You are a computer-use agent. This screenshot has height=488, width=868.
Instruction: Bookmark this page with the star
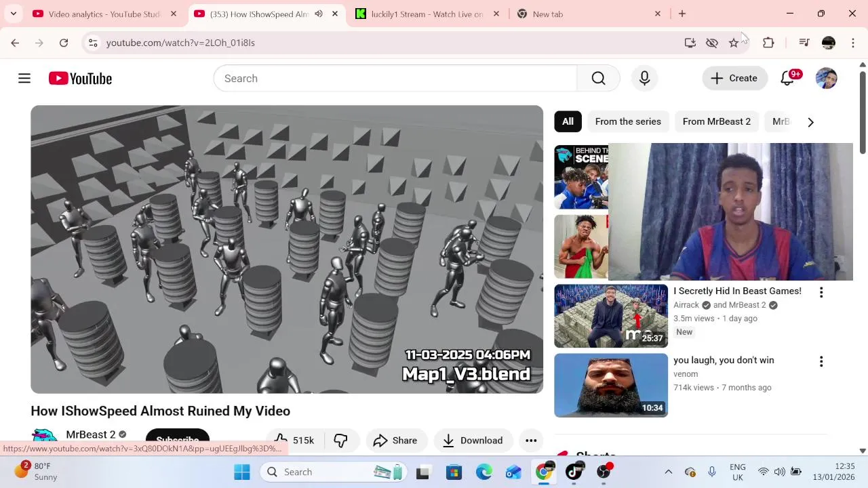coord(734,43)
